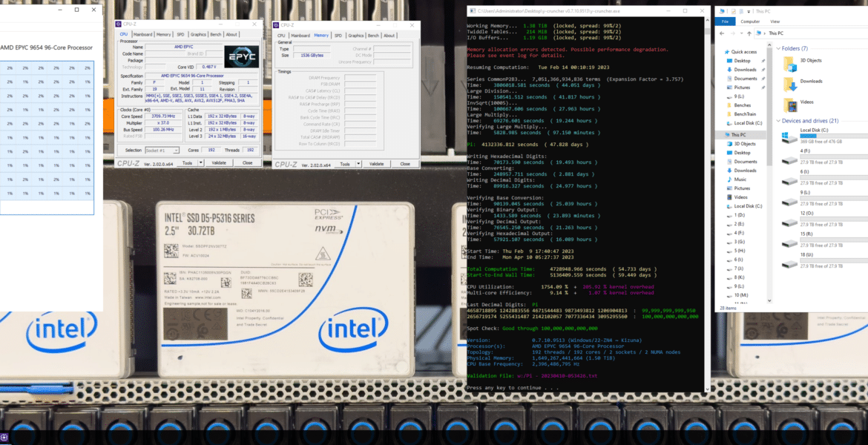Click the Forward arrow in File Explorer
The height and width of the screenshot is (445, 868).
click(731, 33)
